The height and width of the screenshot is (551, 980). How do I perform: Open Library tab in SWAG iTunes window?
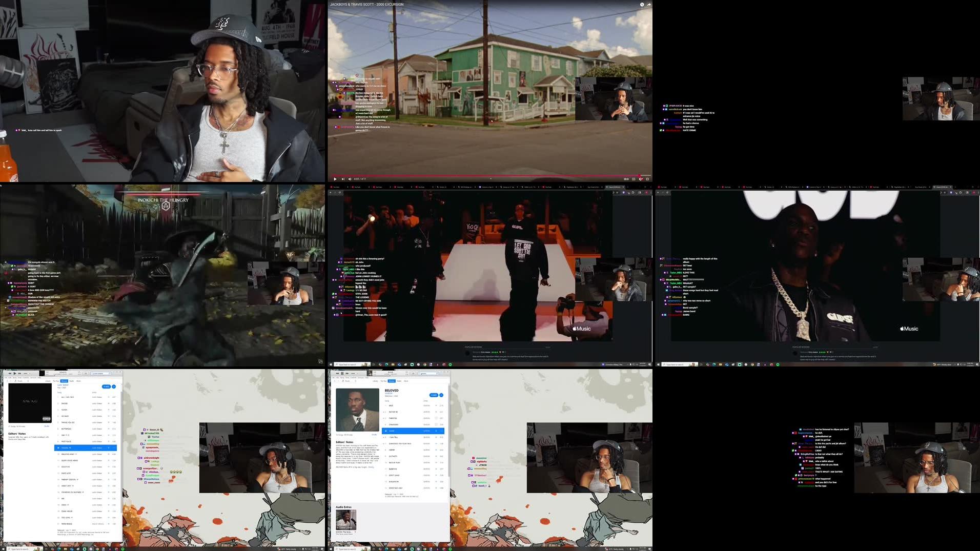pyautogui.click(x=48, y=381)
